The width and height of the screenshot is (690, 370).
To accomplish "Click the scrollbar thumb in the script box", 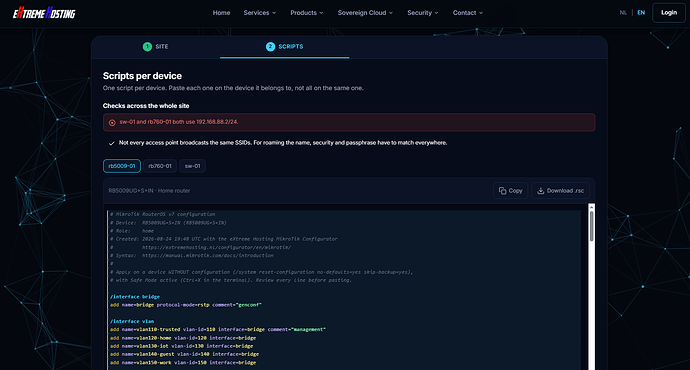I will click(591, 226).
